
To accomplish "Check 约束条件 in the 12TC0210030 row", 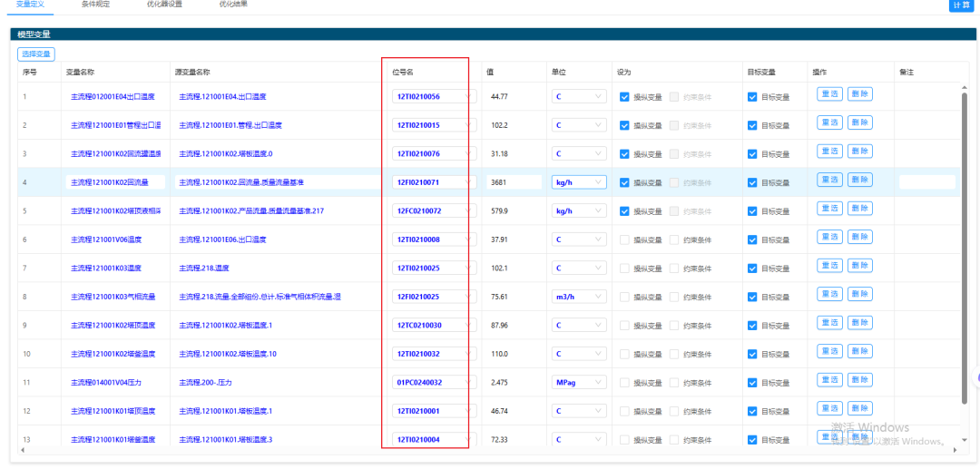I will tap(673, 326).
